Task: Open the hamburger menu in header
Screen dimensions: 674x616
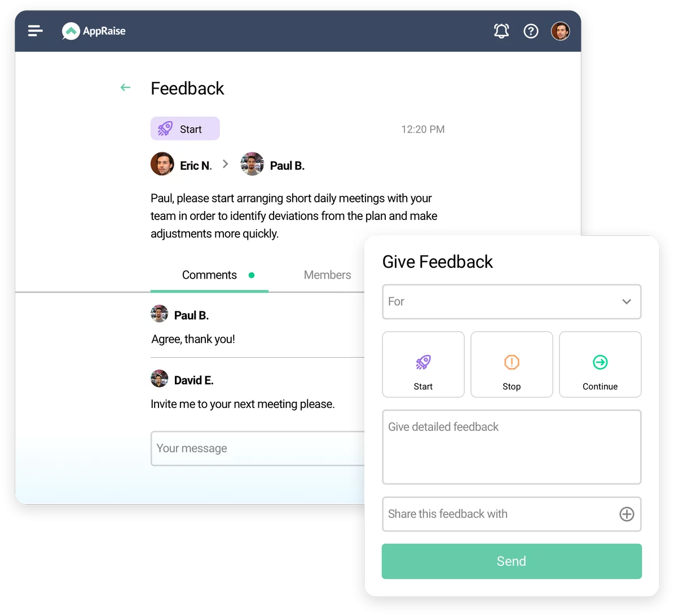Action: (x=35, y=31)
